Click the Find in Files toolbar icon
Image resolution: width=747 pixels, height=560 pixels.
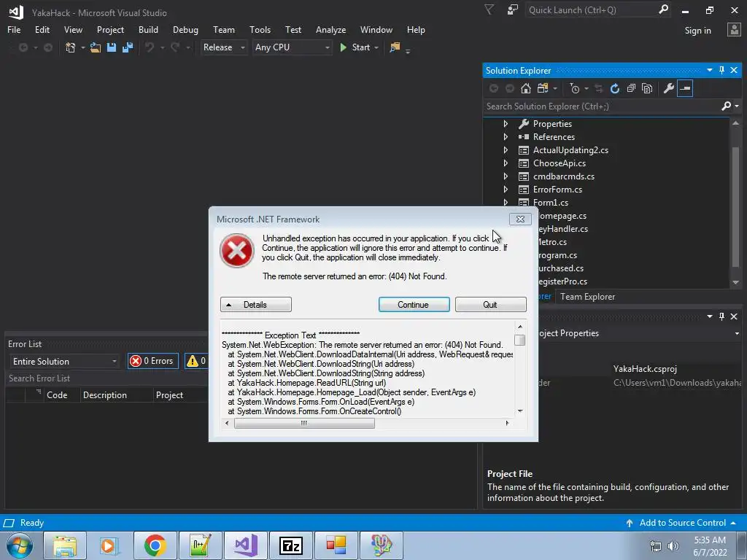click(x=395, y=47)
